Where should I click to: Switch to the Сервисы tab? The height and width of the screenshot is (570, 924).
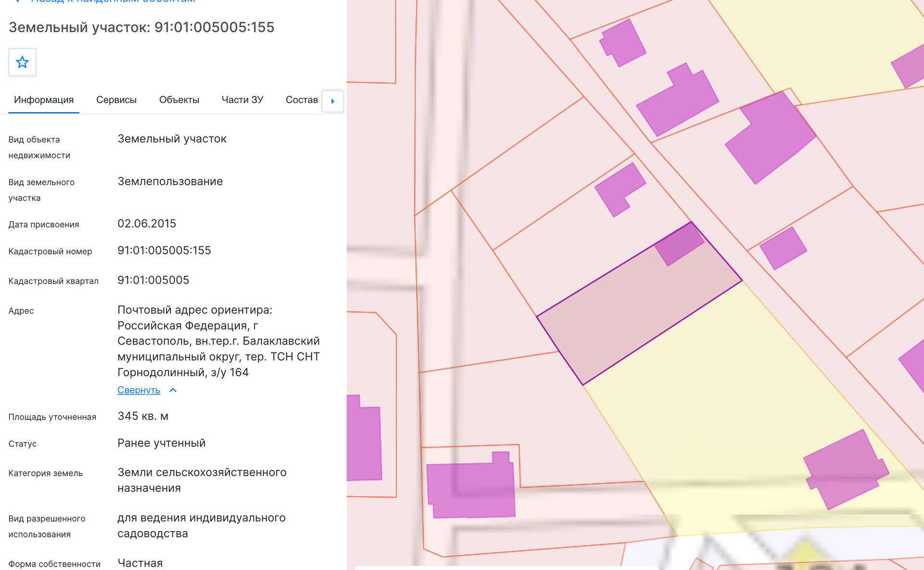click(x=116, y=100)
